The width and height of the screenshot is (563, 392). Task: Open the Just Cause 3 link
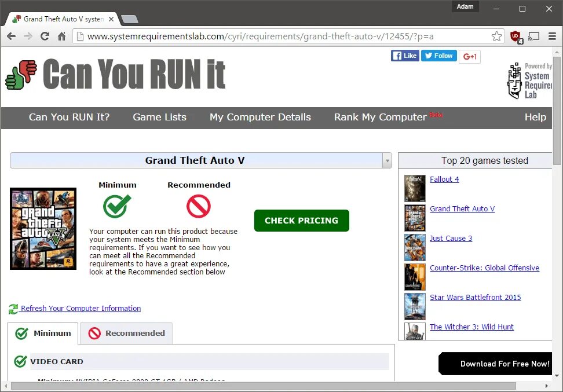tap(451, 239)
